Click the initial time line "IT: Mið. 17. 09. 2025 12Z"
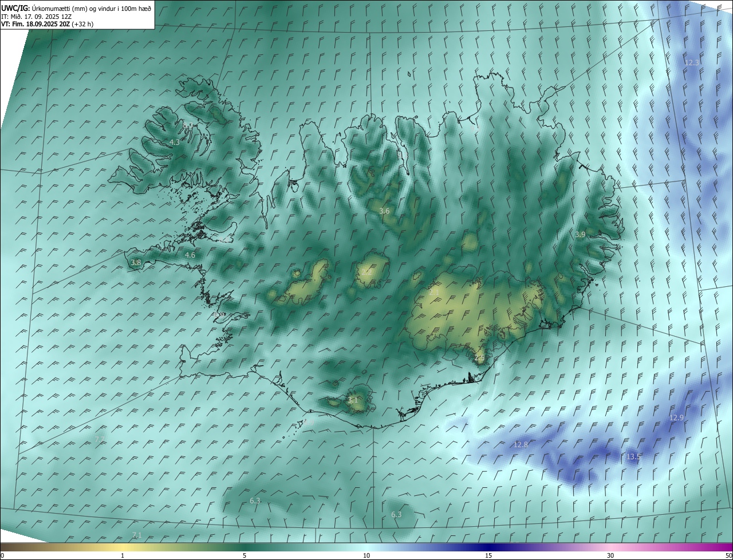Viewport: 733px width, 560px height. (36, 17)
